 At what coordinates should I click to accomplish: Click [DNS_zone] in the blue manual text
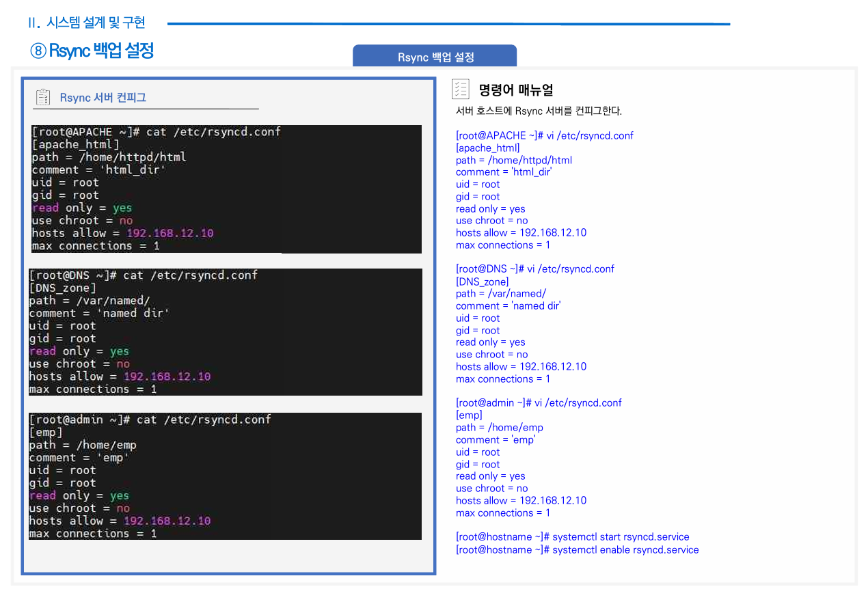tap(482, 282)
